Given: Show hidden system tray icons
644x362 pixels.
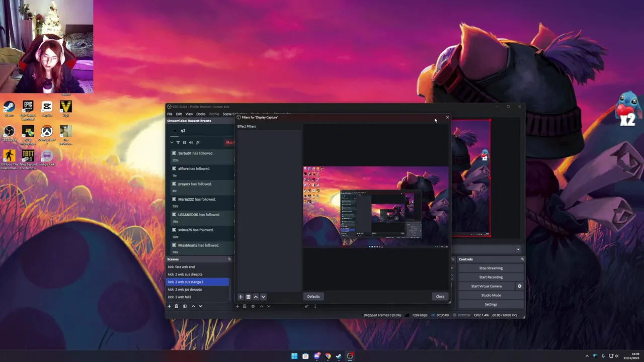Looking at the screenshot, I should click(587, 356).
